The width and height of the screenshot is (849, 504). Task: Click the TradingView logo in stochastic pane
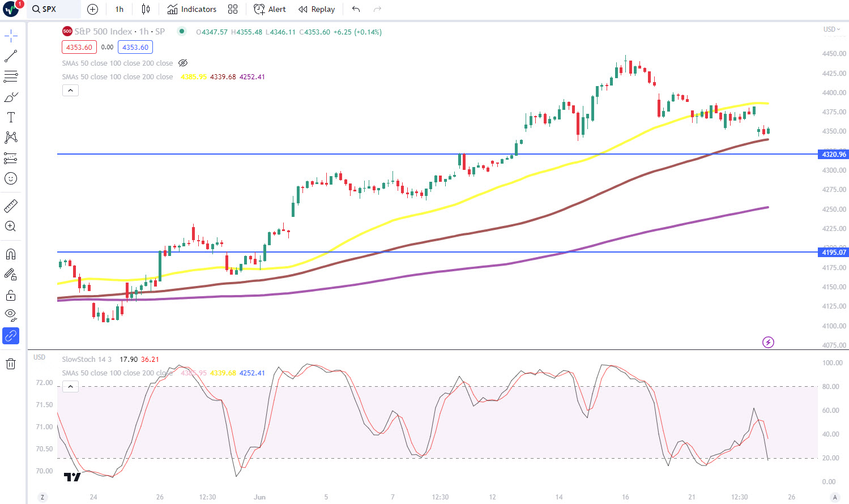(72, 477)
